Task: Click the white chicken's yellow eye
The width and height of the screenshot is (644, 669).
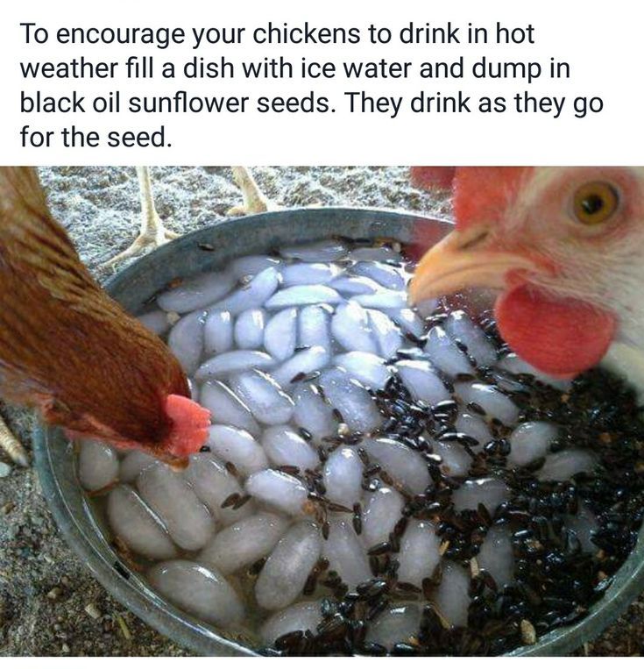Action: tap(596, 203)
